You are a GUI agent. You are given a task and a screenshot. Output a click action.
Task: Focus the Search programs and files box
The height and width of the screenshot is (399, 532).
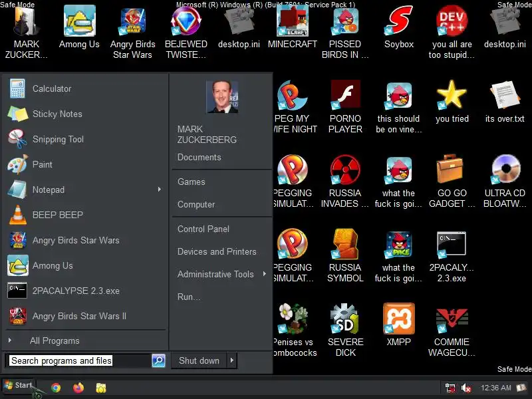(78, 360)
